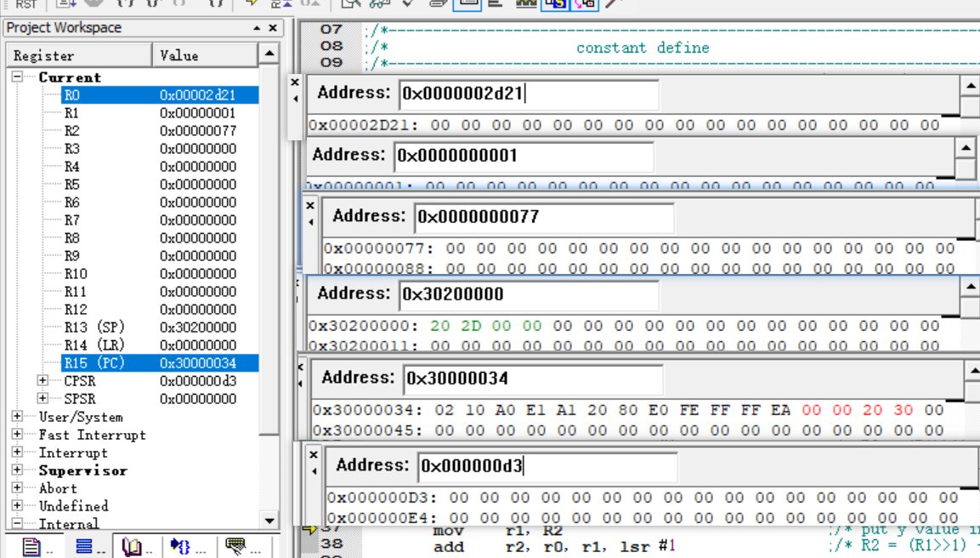Open the functions tab with blue braces icon
Image resolution: width=980 pixels, height=558 pixels.
(x=181, y=547)
